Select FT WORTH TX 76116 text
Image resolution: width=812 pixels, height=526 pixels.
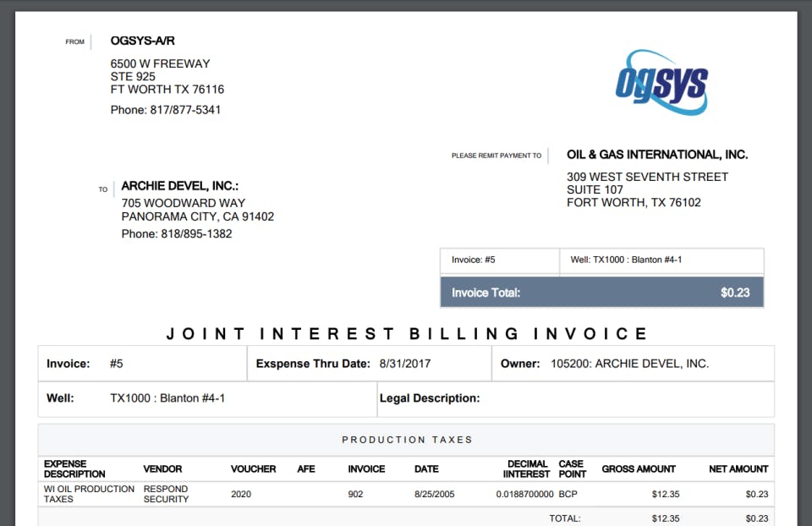[x=167, y=90]
